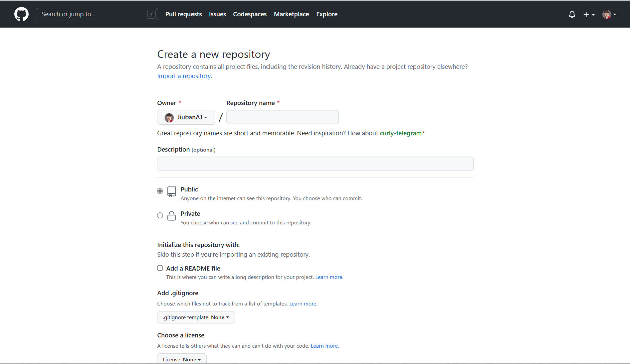Follow the Import a repository link
This screenshot has height=364, width=630.
(184, 76)
